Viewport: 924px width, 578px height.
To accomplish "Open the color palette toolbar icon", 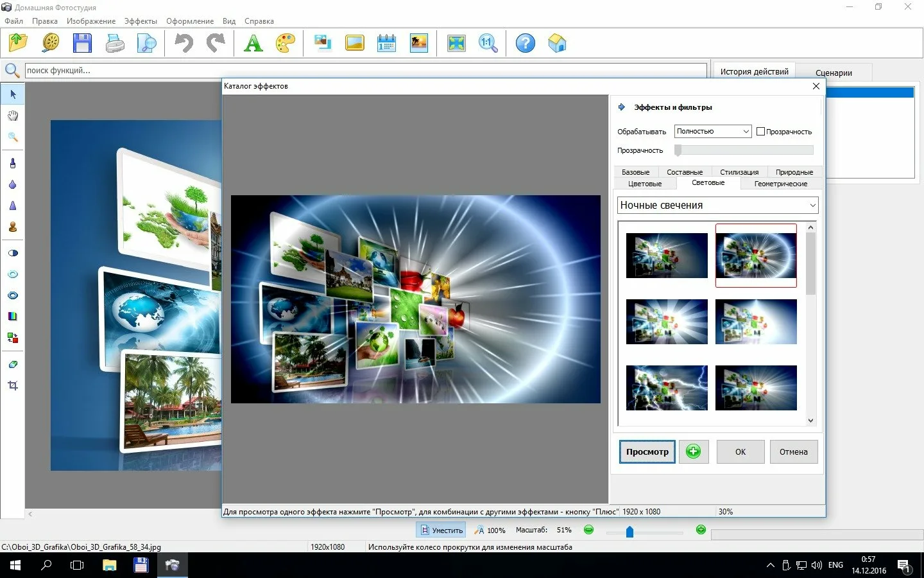I will pos(285,44).
